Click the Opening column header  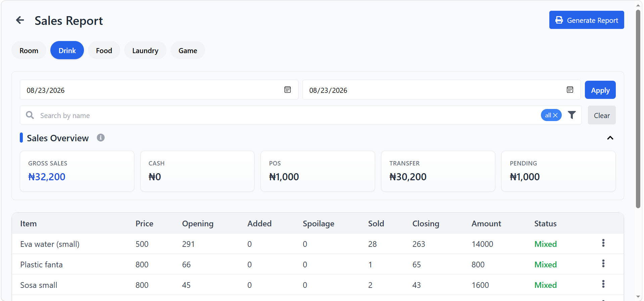tap(198, 224)
